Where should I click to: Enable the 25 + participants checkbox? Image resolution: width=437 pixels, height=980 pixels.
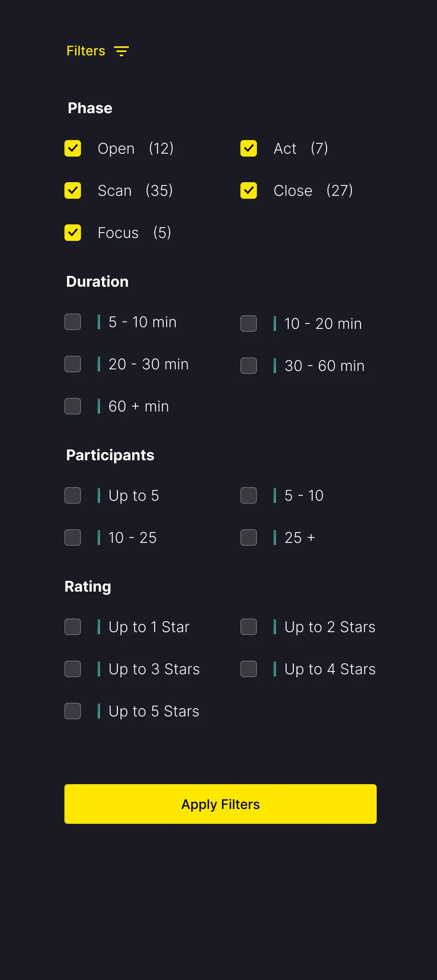249,538
